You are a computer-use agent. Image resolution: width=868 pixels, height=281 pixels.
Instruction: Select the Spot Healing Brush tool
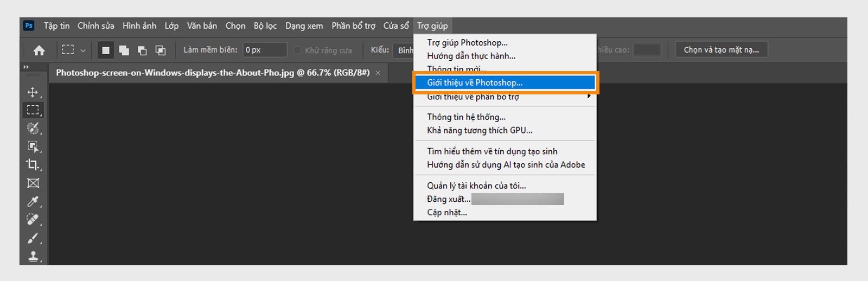pyautogui.click(x=33, y=220)
